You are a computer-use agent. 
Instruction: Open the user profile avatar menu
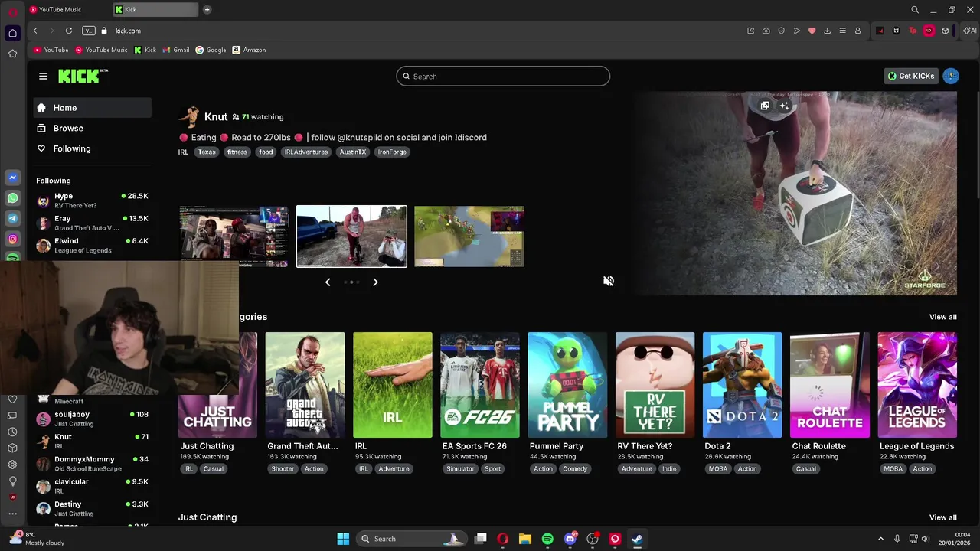pyautogui.click(x=950, y=76)
